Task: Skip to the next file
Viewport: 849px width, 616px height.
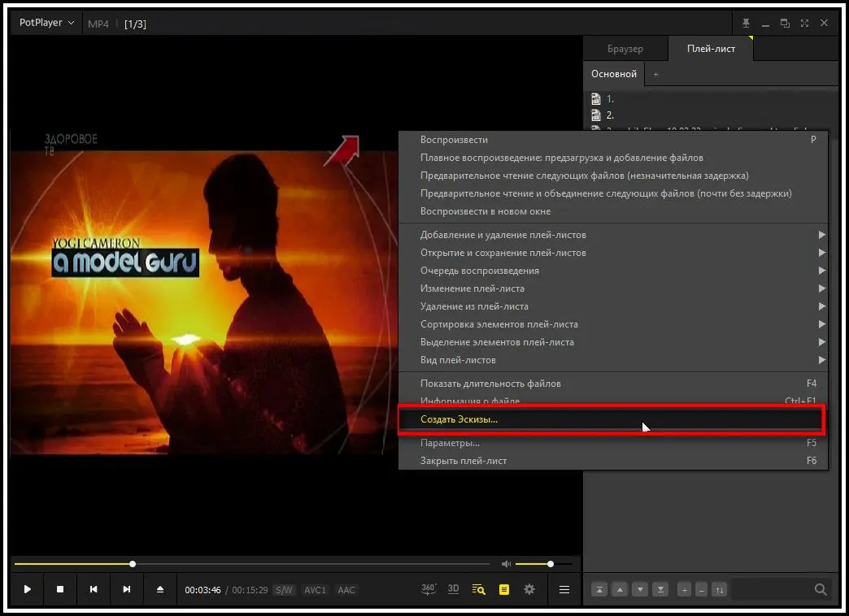Action: [126, 589]
